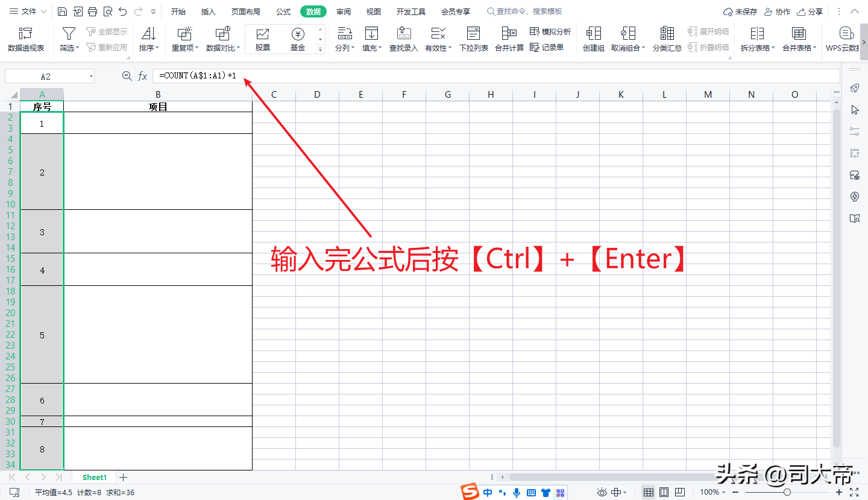Screen dimensions: 868x500
Task: Click the zoom out minus button
Action: click(x=735, y=492)
